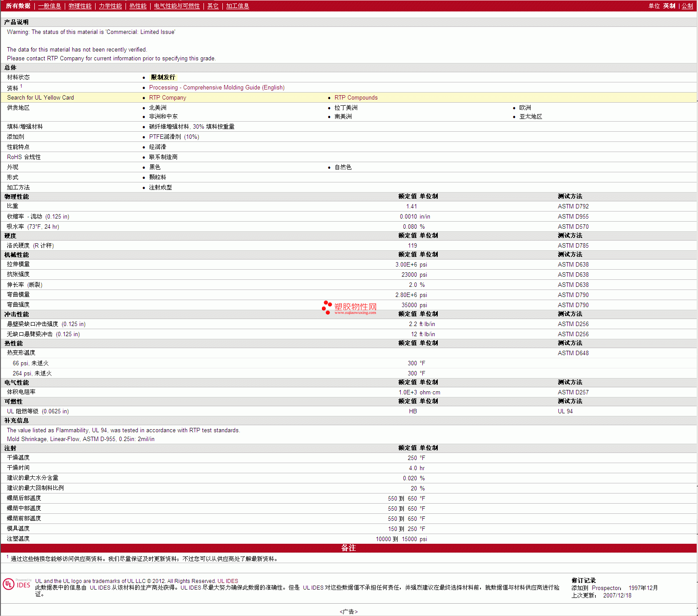Switch units to 公制 (metric)

(687, 6)
